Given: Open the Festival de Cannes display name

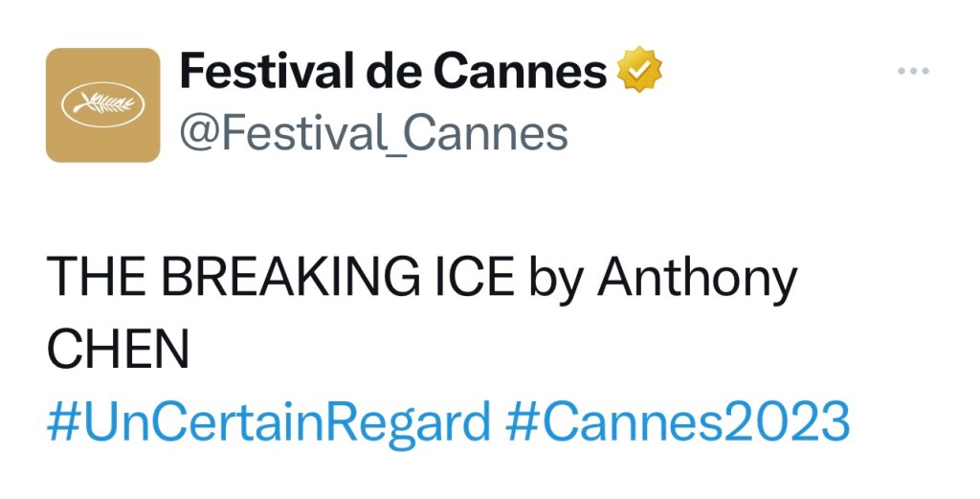Looking at the screenshot, I should pyautogui.click(x=392, y=72).
